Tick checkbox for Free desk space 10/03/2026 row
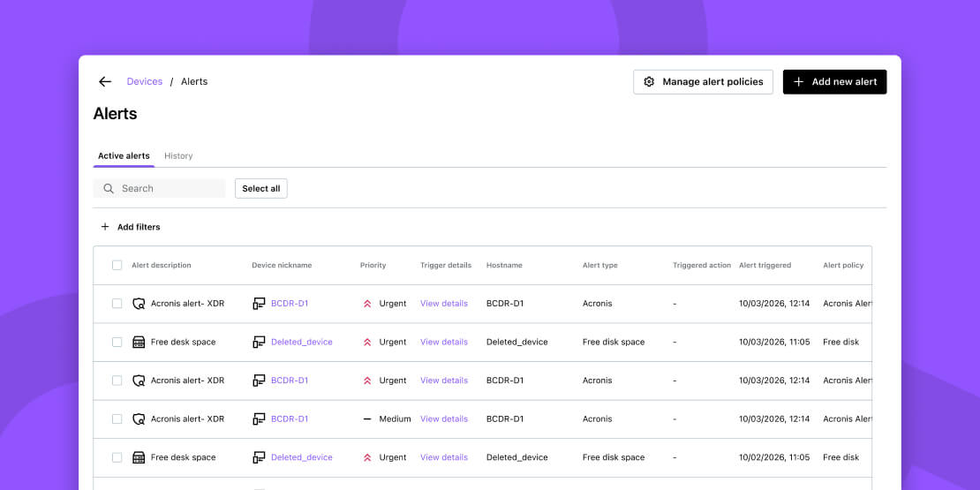This screenshot has height=490, width=980. [117, 342]
